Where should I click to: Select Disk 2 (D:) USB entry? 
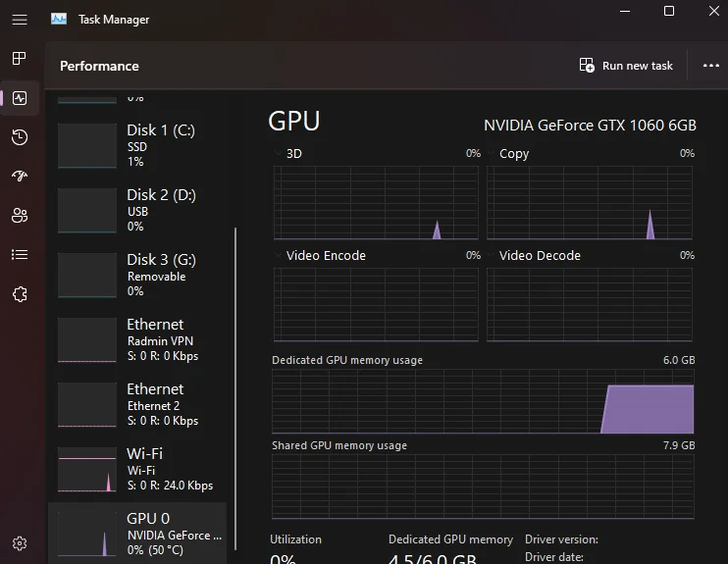[137, 210]
